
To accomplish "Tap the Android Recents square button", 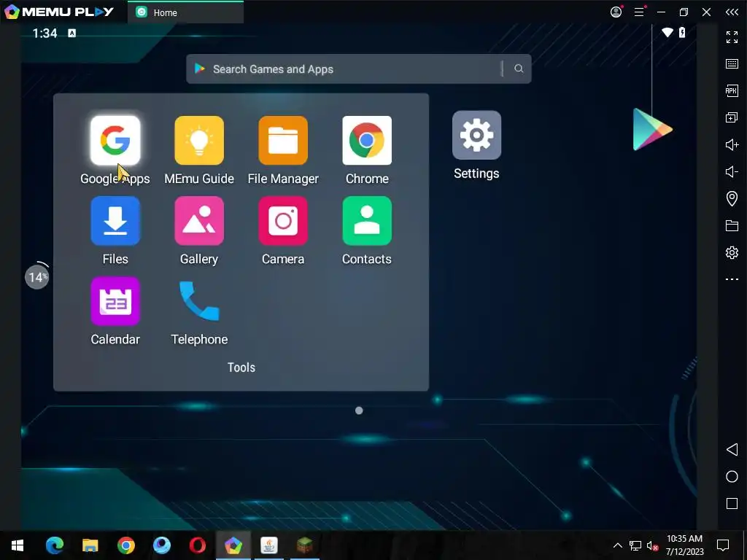I will pyautogui.click(x=732, y=504).
